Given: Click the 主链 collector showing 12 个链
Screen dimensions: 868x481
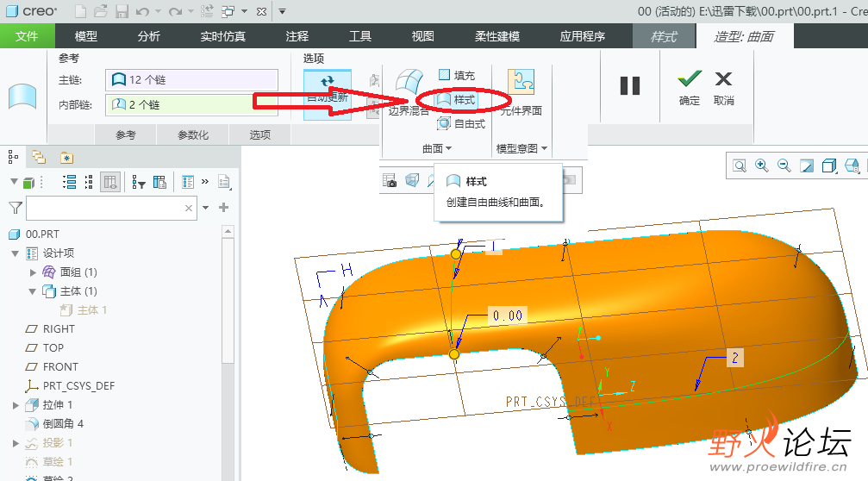Looking at the screenshot, I should pos(191,79).
